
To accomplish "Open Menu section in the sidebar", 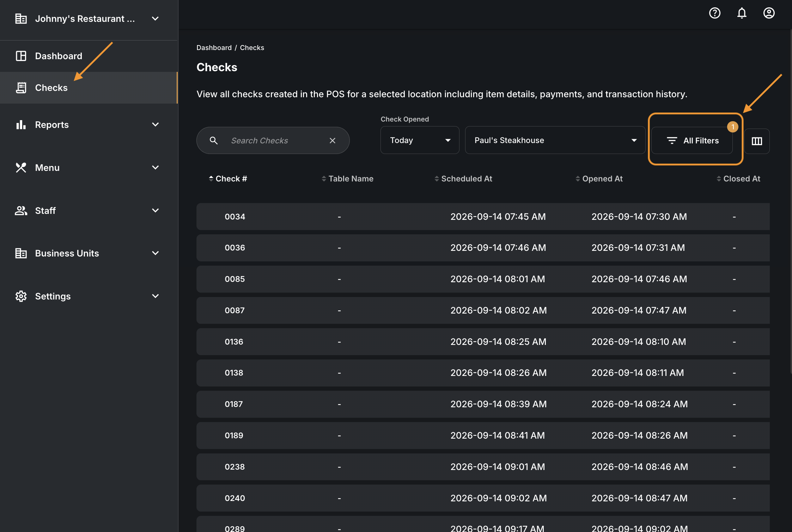I will point(89,168).
